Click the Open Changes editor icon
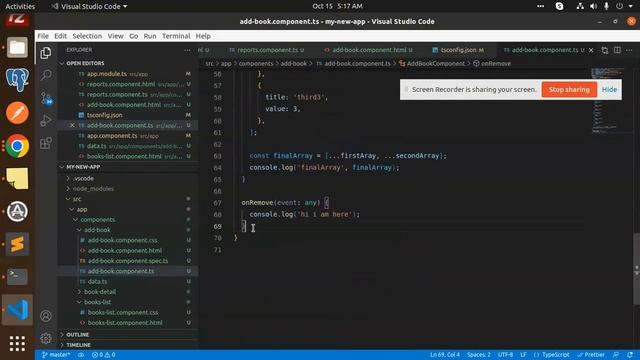Image resolution: width=640 pixels, height=360 pixels. click(x=604, y=50)
